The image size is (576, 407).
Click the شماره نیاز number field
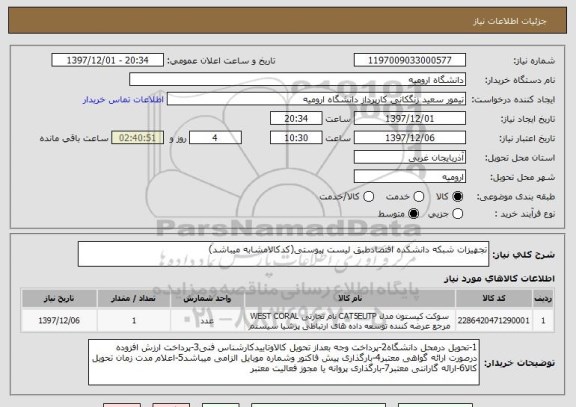pos(410,60)
